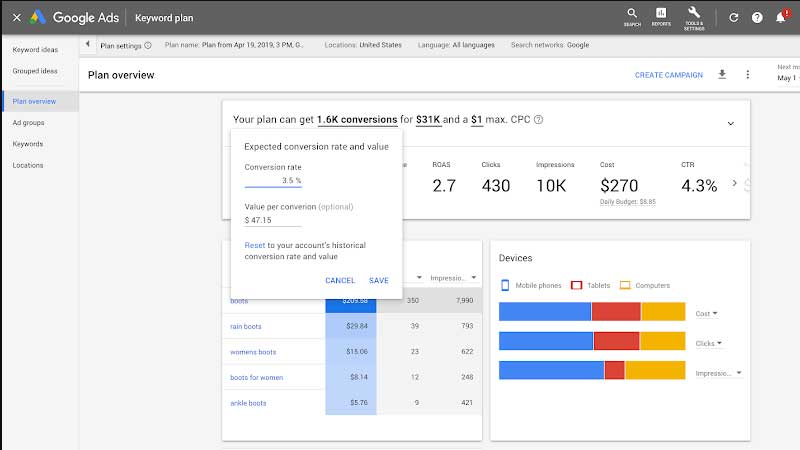Download the plan overview
800x450 pixels.
(x=722, y=74)
